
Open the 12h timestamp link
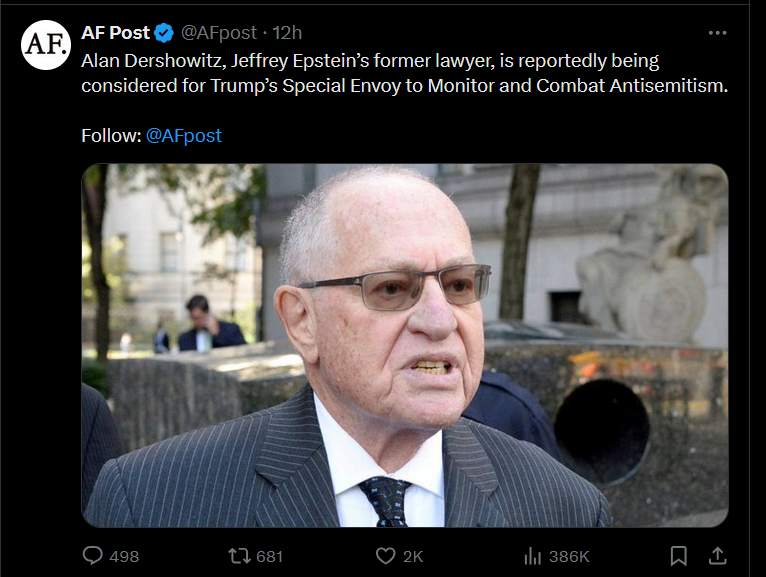pyautogui.click(x=288, y=33)
